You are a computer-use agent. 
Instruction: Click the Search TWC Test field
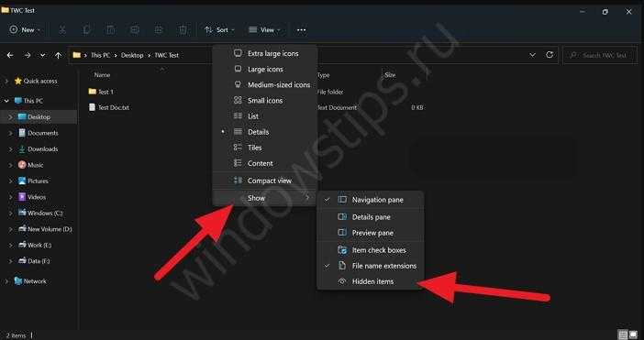coord(600,55)
